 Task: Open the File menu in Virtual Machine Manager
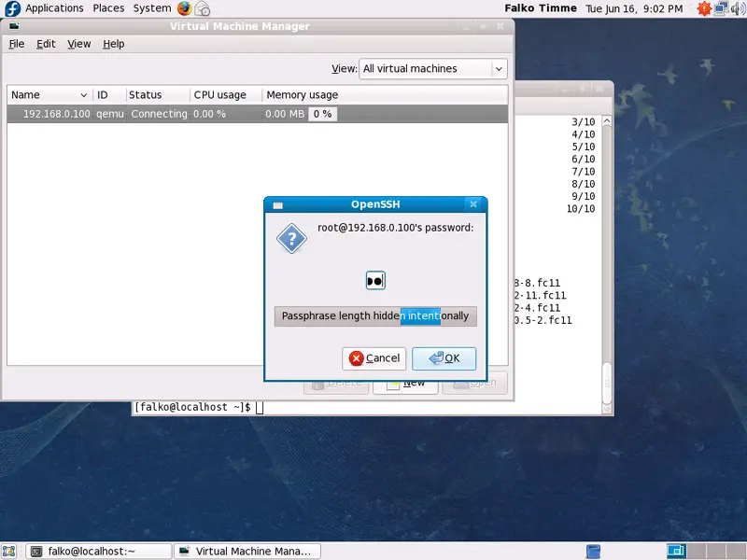[x=17, y=44]
